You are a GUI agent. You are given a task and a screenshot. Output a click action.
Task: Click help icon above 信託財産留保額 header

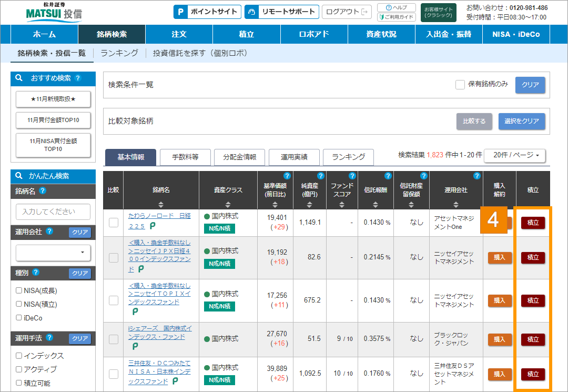point(424,176)
